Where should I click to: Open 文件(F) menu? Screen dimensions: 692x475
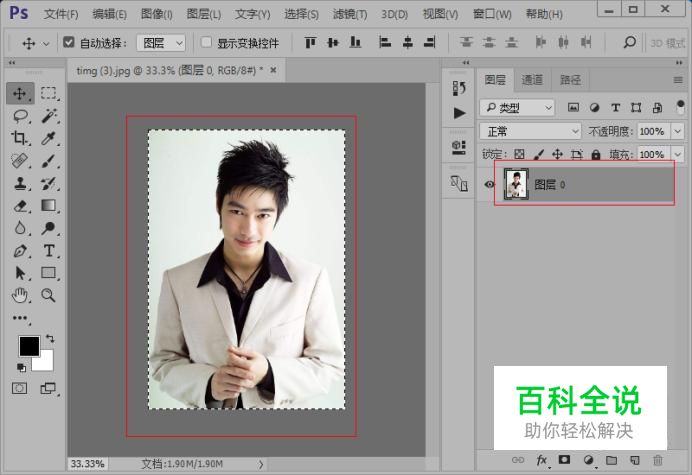pyautogui.click(x=61, y=14)
